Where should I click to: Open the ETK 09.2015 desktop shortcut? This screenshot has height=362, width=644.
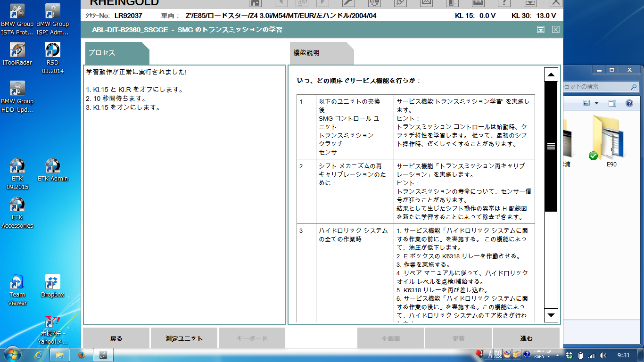point(17,174)
